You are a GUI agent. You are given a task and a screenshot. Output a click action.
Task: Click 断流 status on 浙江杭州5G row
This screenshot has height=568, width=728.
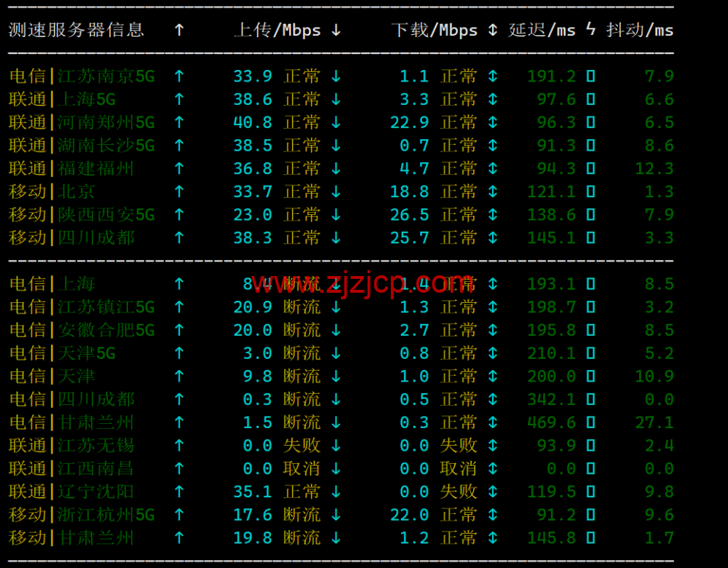point(302,515)
